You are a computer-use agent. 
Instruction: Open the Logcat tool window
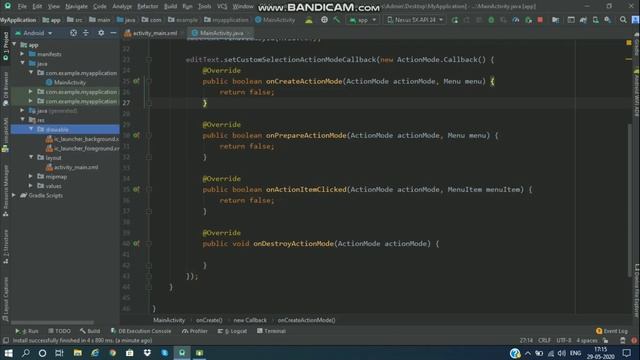[232, 331]
